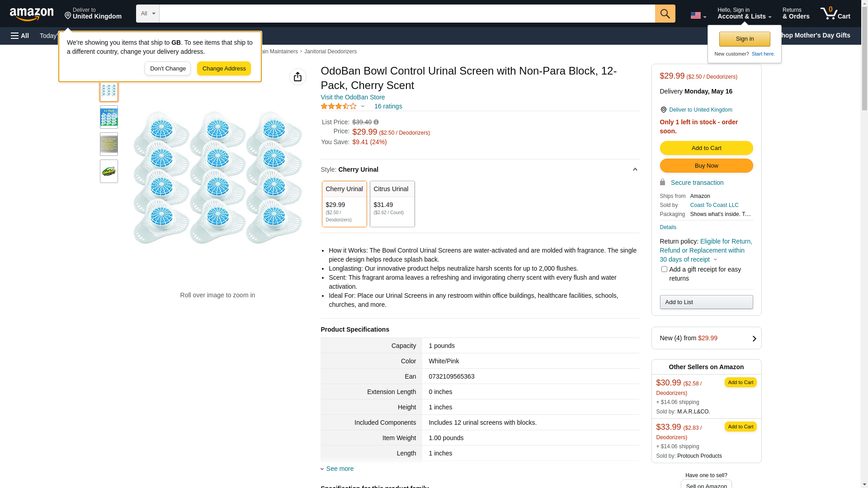Screen dimensions: 868x488
Task: Open the search category All dropdown
Action: pos(148,14)
